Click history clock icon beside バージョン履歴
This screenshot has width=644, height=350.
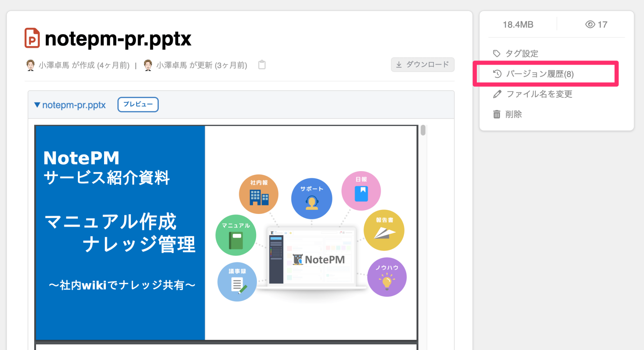(497, 74)
